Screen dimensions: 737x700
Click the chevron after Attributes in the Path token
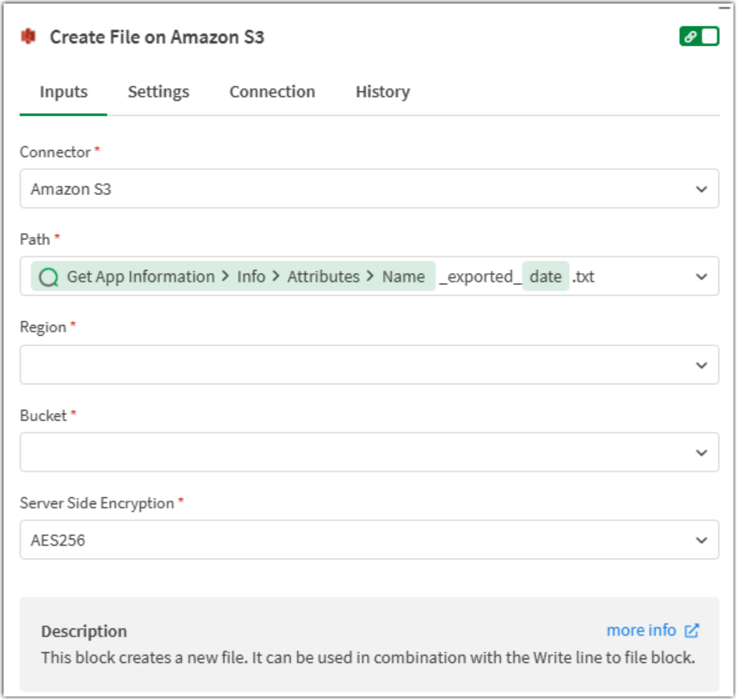click(371, 276)
